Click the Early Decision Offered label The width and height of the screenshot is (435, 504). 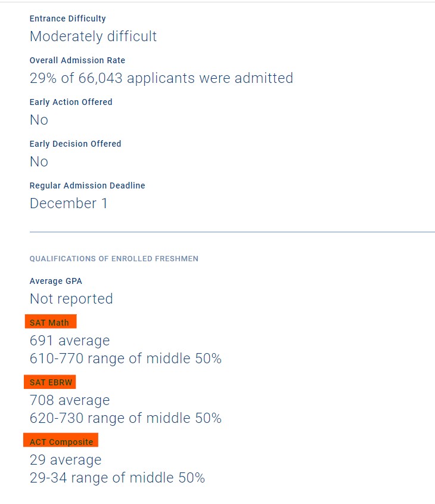(75, 144)
